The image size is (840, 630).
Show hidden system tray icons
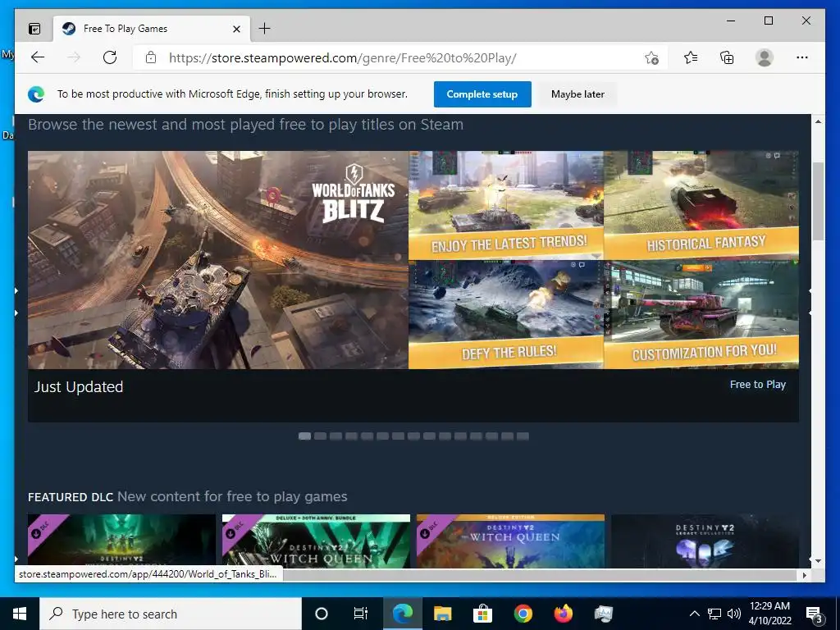694,614
